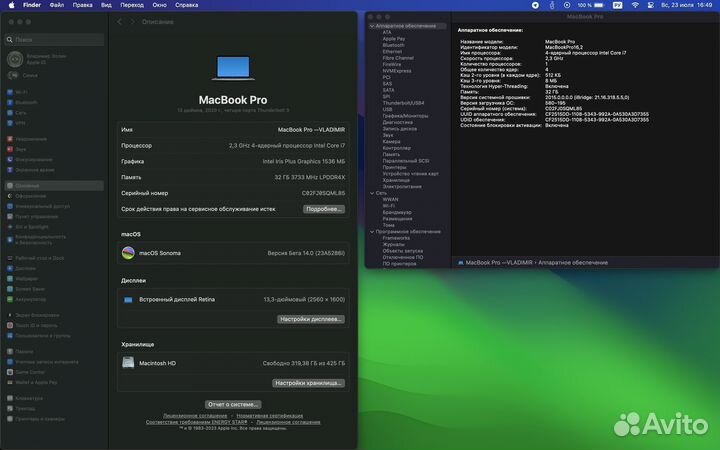Viewport: 720px width, 450px height.
Task: Open the Принтеры и сканеры sidebar icon
Action: click(10, 419)
